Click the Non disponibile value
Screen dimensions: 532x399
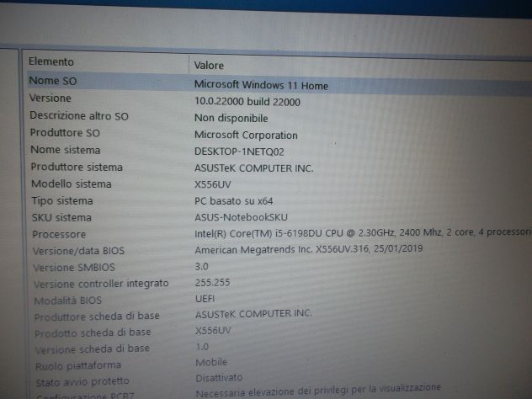click(231, 118)
